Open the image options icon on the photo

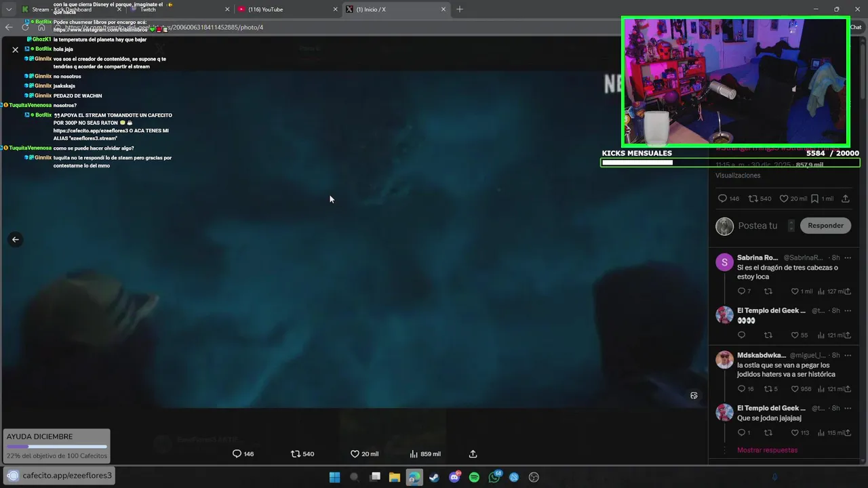pyautogui.click(x=694, y=395)
